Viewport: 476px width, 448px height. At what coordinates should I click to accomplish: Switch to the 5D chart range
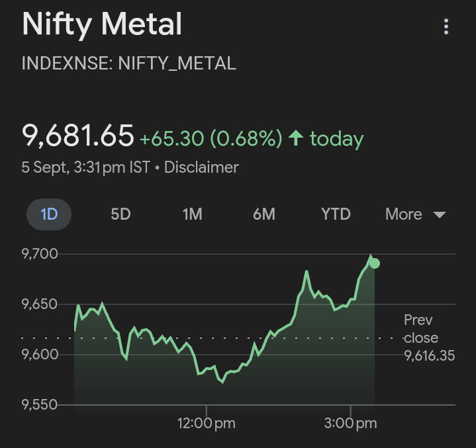coord(120,214)
